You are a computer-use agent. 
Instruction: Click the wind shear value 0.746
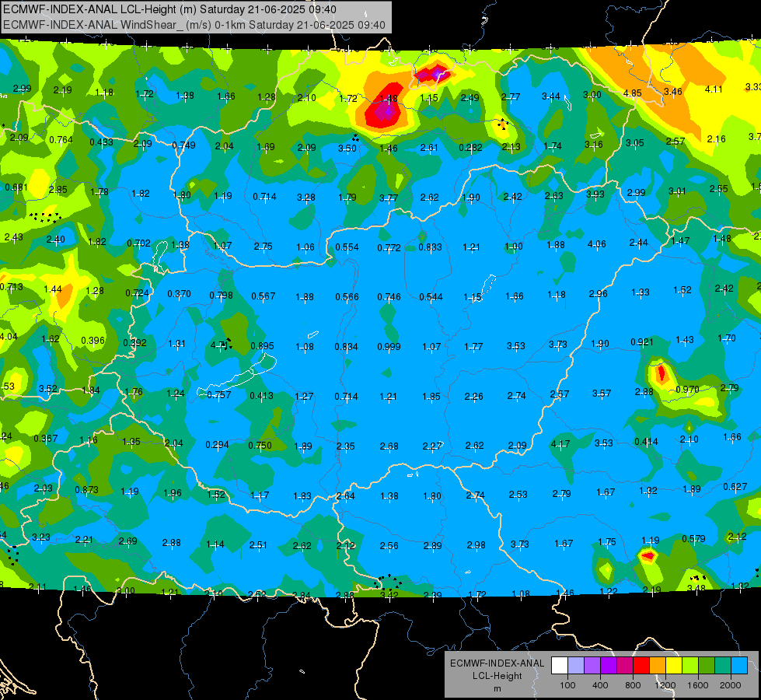[389, 297]
